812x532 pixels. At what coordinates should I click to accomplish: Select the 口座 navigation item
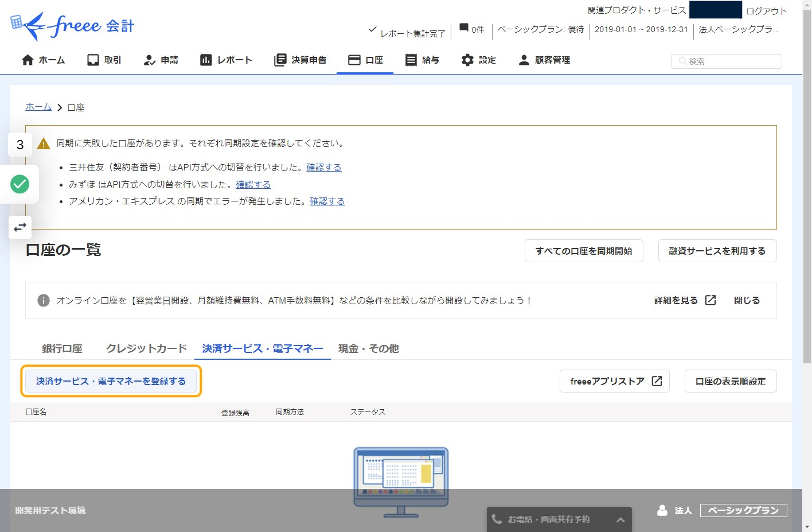365,60
